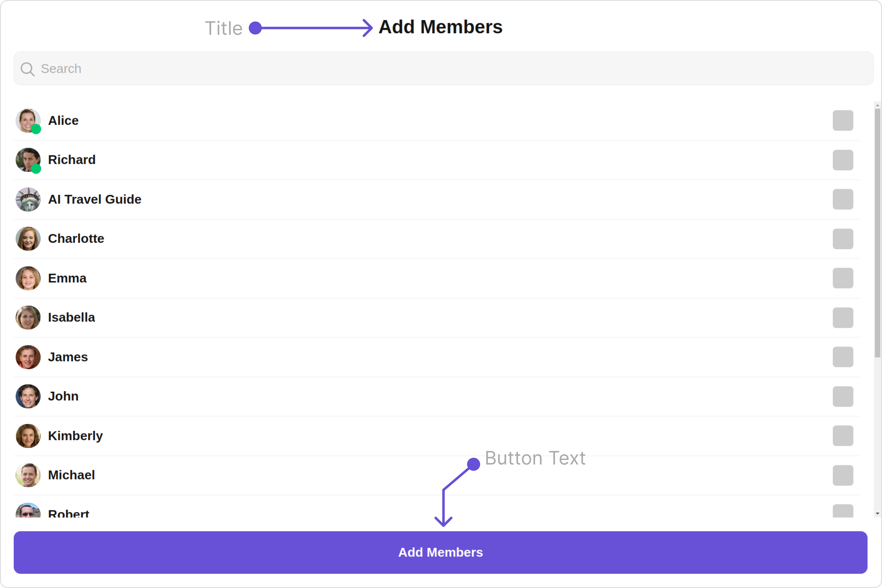Click Alice's avatar picture
882x588 pixels.
point(28,121)
